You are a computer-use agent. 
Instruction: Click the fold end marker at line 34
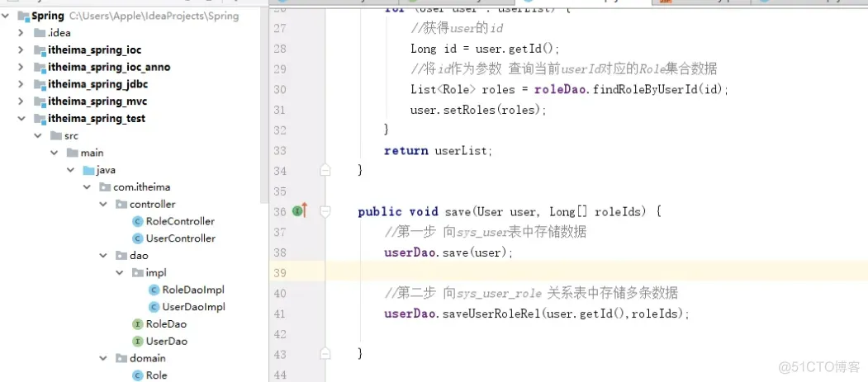pos(325,171)
